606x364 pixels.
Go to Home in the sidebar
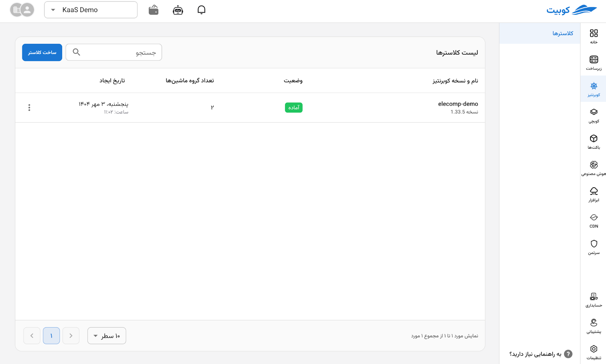594,36
